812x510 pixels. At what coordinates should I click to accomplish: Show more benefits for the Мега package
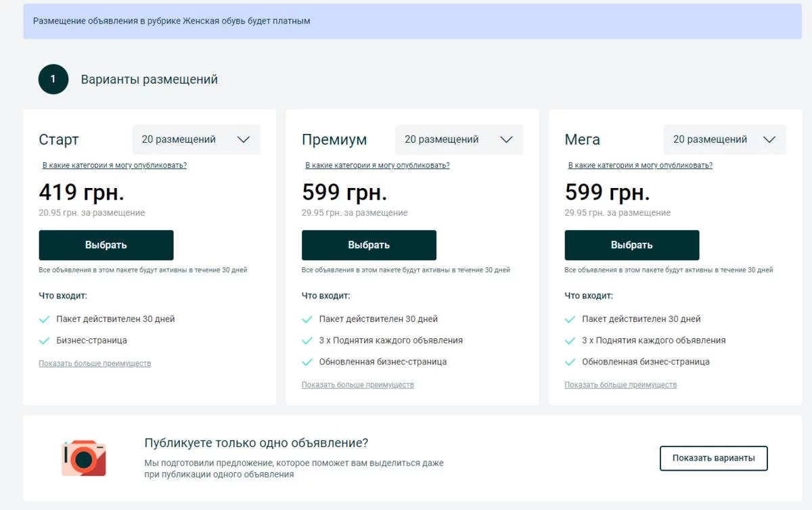click(621, 385)
